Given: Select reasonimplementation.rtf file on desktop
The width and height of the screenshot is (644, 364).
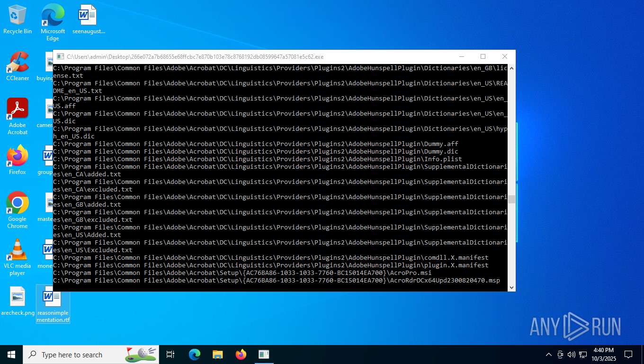Looking at the screenshot, I should pyautogui.click(x=53, y=304).
